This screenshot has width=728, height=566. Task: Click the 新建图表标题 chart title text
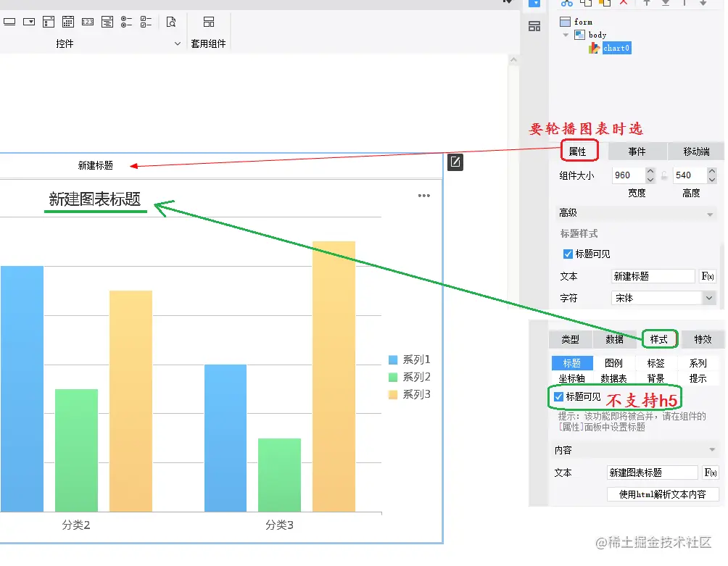(x=95, y=199)
